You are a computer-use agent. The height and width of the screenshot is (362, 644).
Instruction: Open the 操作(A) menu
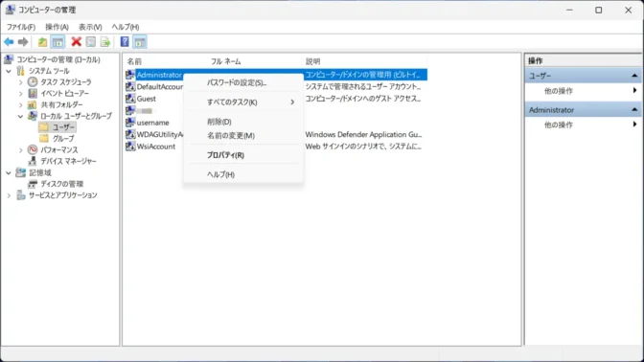57,27
